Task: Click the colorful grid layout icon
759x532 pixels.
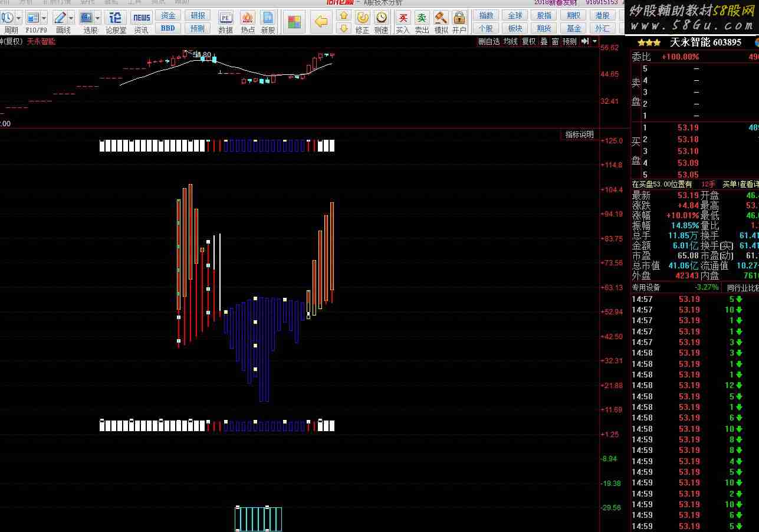Action: click(x=294, y=22)
